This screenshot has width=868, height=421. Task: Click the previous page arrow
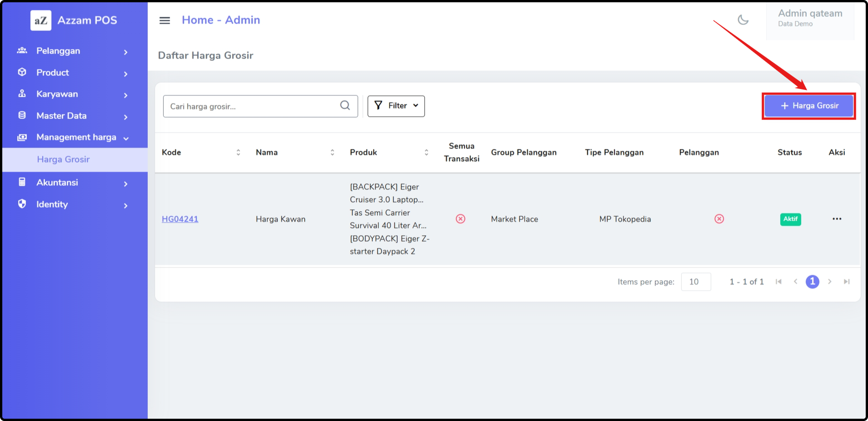pyautogui.click(x=795, y=282)
